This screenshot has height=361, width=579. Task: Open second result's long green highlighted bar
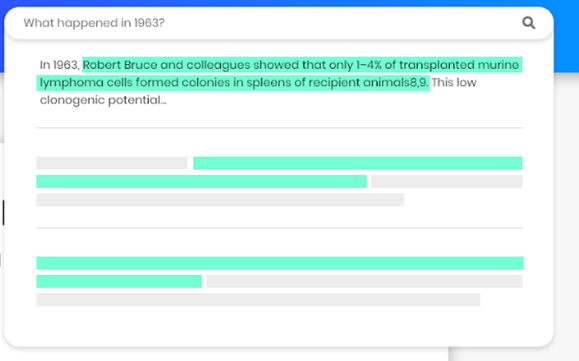tap(357, 163)
